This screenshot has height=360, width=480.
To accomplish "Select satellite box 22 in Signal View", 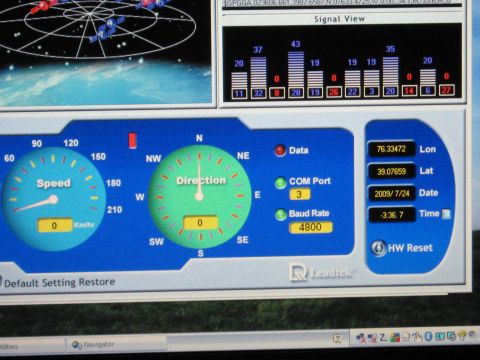I will (x=353, y=91).
